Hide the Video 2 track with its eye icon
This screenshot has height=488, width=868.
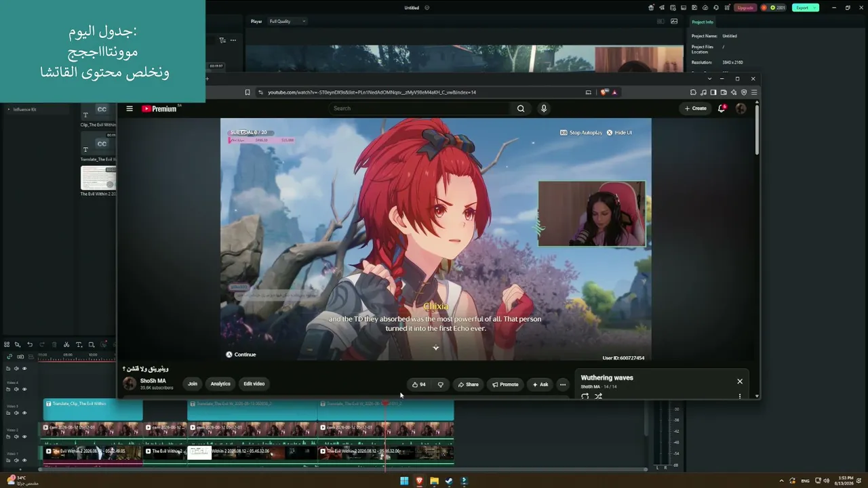24,436
